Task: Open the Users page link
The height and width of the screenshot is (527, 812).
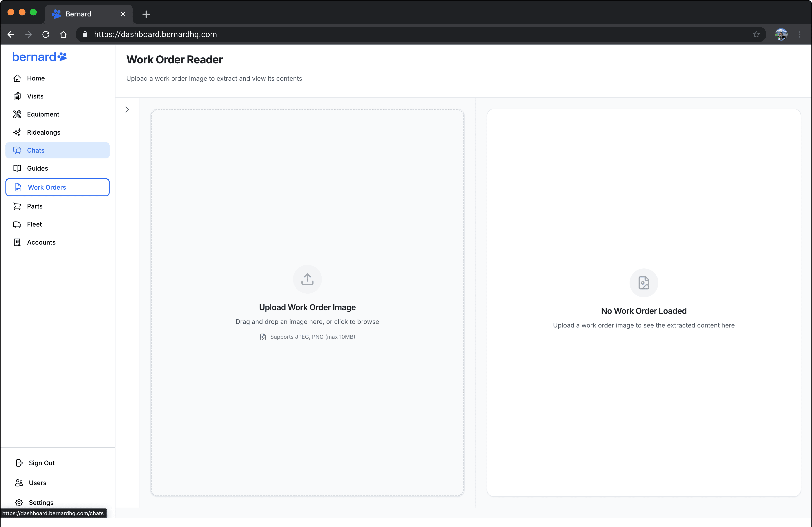Action: [37, 483]
